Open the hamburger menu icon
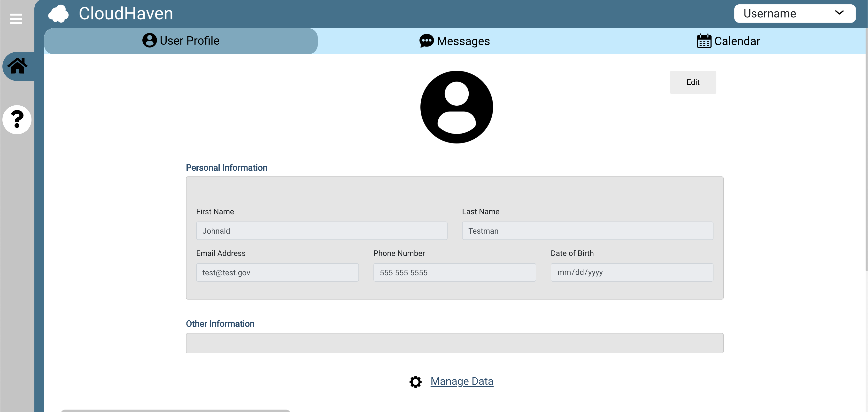Screen dimensions: 868x412 pyautogui.click(x=16, y=19)
